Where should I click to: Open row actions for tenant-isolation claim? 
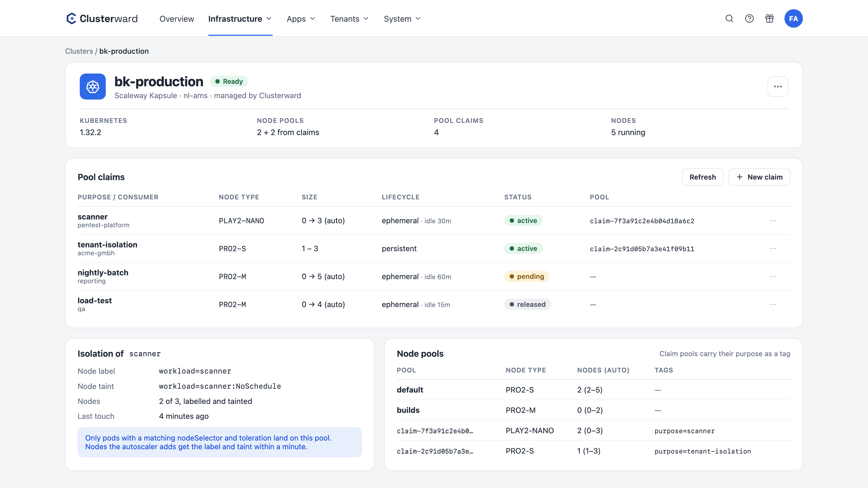pos(773,249)
